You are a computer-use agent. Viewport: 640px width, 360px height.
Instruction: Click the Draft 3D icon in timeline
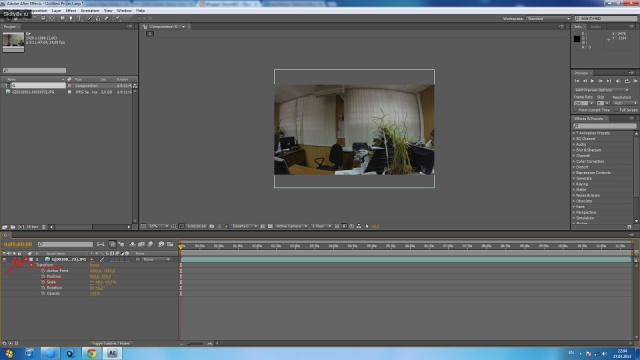[x=122, y=244]
